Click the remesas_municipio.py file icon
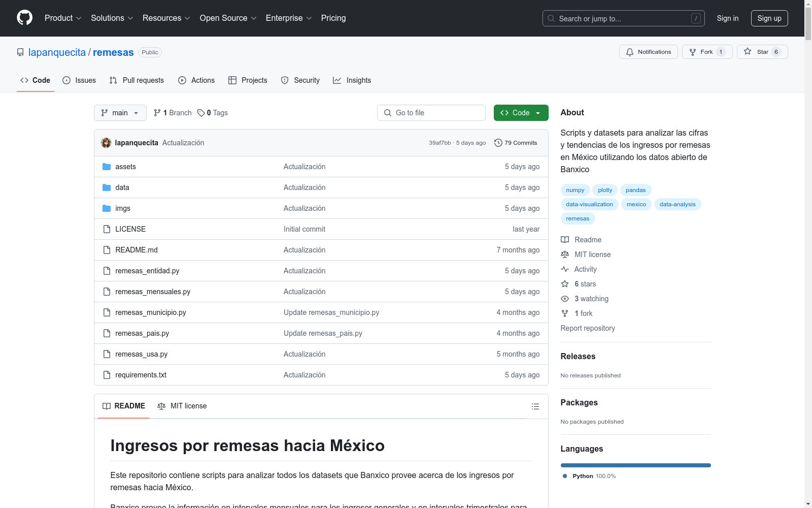 coord(107,312)
